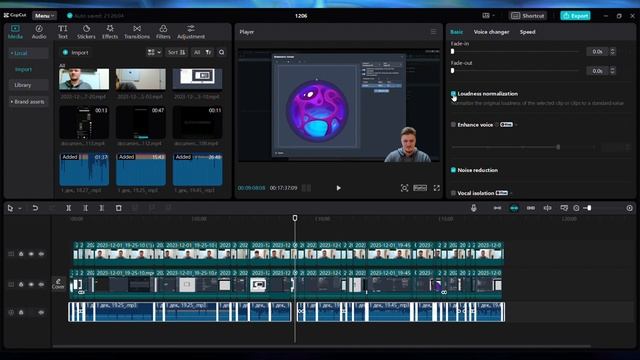Click the Cover button on timeline
The width and height of the screenshot is (640, 360).
point(58,284)
